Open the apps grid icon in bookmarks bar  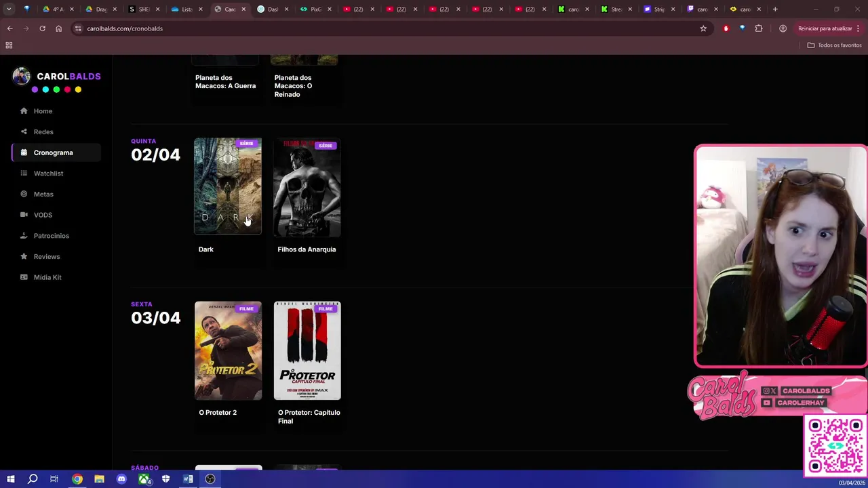[9, 45]
